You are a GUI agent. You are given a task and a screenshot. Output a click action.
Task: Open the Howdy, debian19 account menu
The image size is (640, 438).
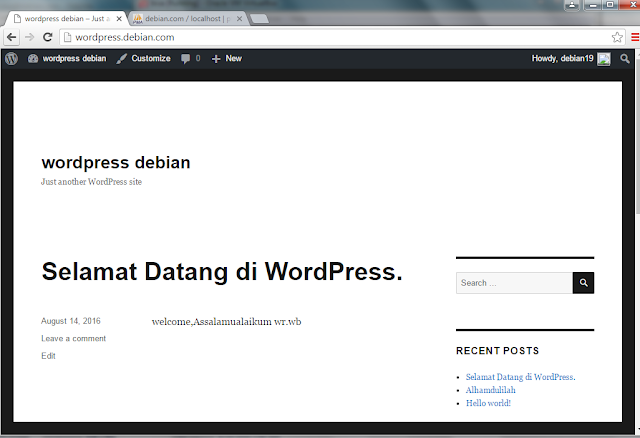tap(571, 59)
